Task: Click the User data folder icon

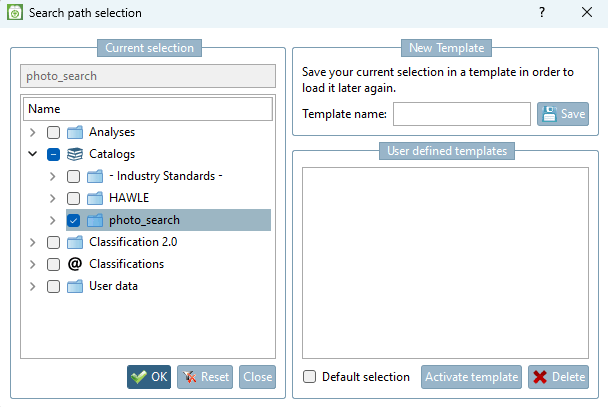Action: click(x=75, y=286)
